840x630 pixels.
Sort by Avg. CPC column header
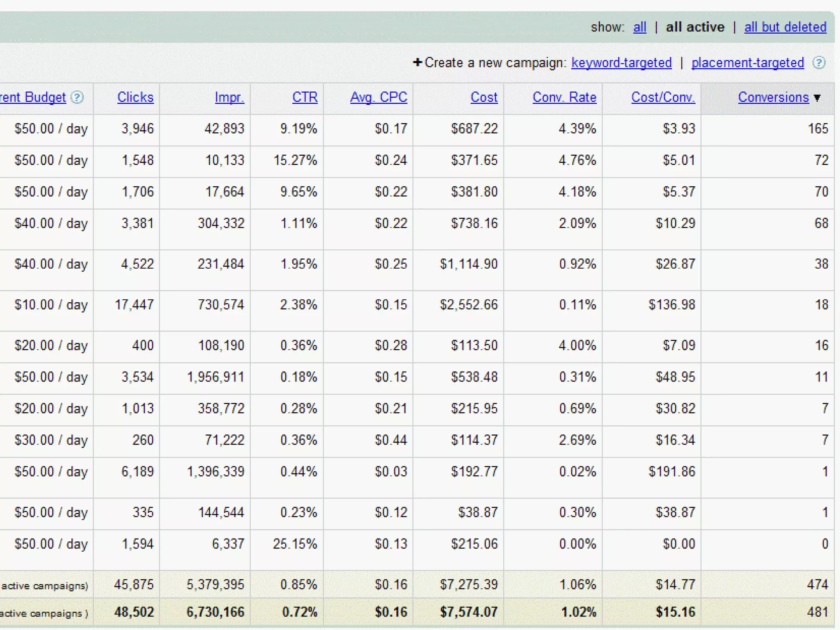click(379, 97)
